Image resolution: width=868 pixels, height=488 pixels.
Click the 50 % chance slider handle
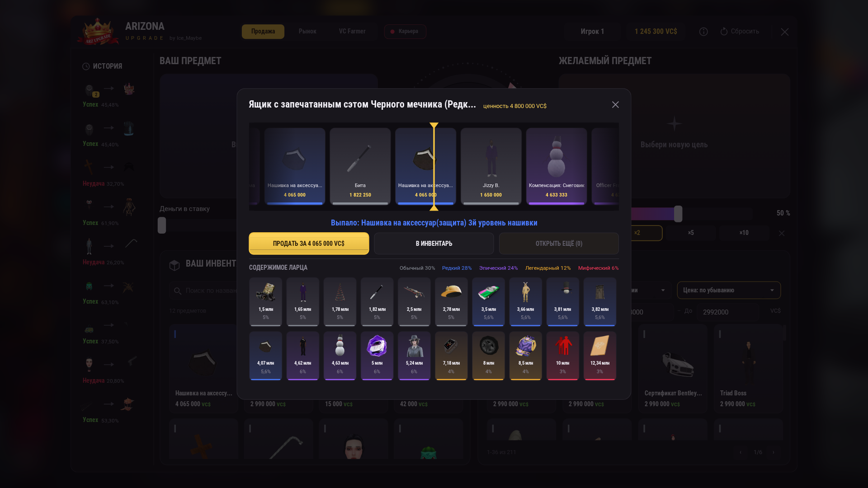pyautogui.click(x=678, y=214)
